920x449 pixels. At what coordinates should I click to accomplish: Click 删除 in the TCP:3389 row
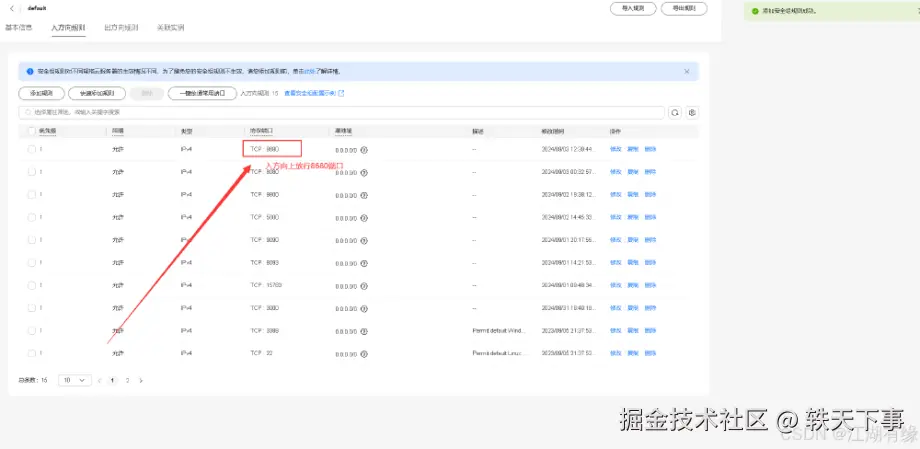point(650,330)
